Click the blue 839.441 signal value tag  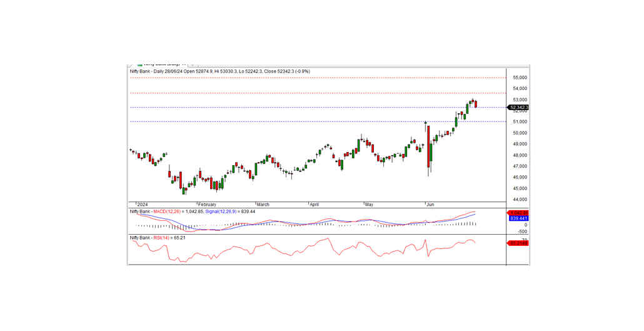coord(518,218)
